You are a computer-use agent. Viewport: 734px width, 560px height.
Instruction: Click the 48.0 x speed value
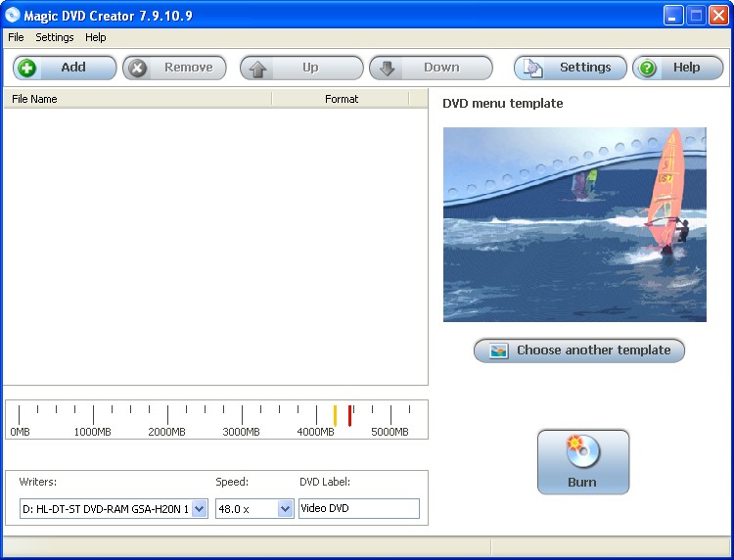point(234,509)
